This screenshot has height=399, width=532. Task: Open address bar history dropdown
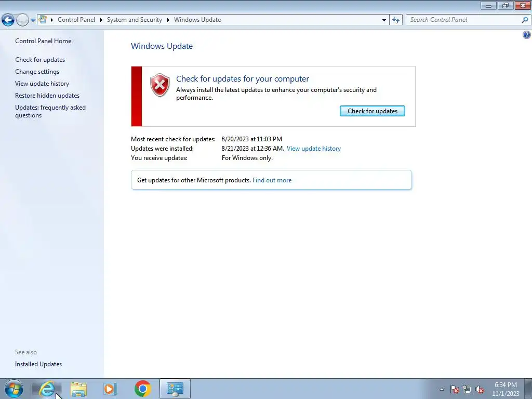coord(384,20)
